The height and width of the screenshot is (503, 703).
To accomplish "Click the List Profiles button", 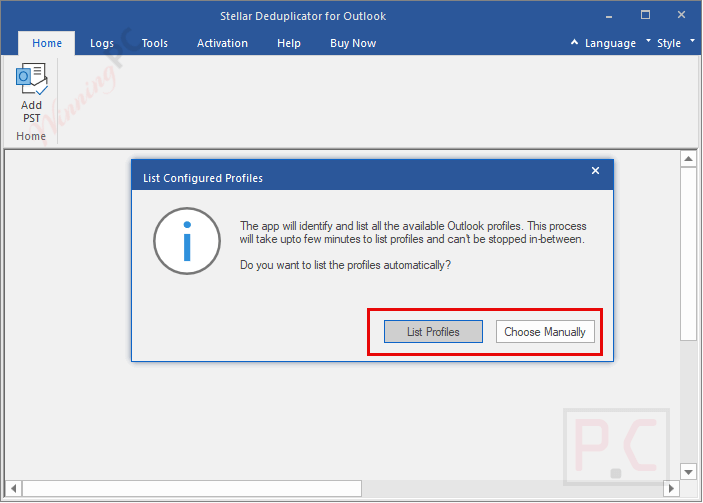I will click(433, 332).
